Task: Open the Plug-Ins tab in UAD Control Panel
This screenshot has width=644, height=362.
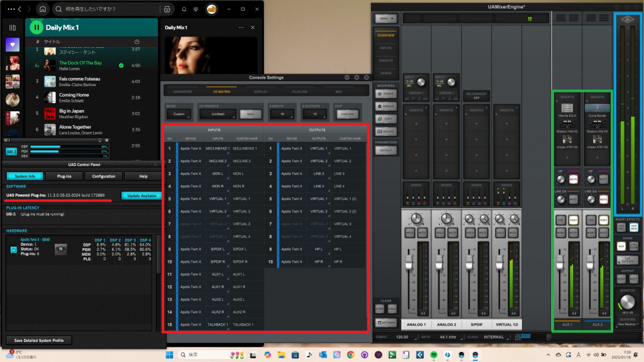Action: click(x=64, y=177)
